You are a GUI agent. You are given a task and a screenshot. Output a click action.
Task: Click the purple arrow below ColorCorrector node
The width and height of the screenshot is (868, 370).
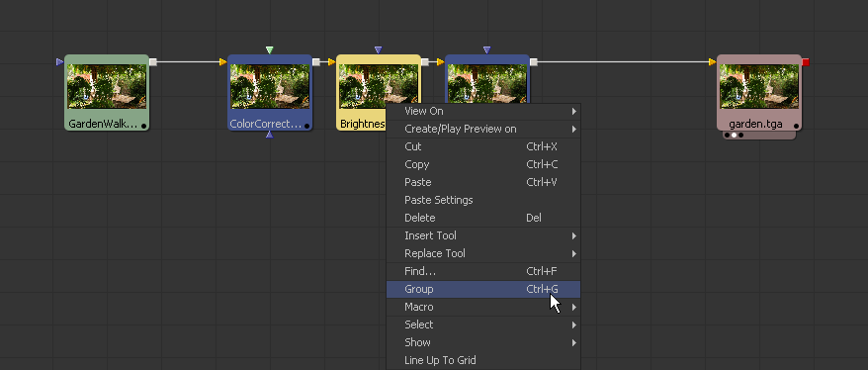(269, 135)
